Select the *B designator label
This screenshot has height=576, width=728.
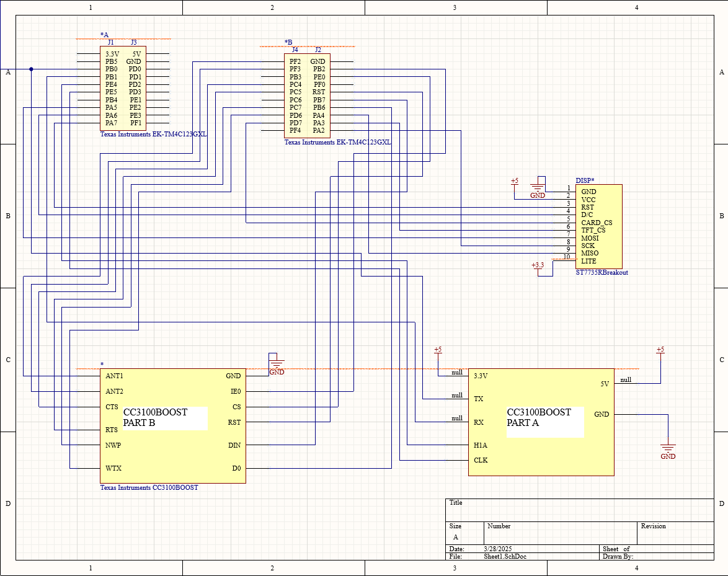[x=288, y=42]
